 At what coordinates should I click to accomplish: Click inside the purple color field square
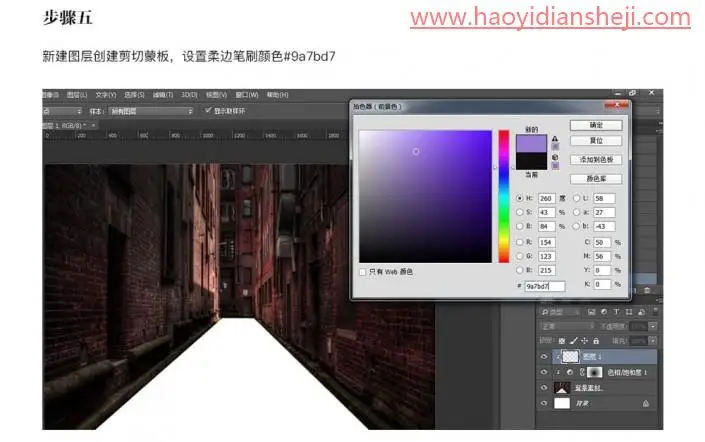pos(425,196)
